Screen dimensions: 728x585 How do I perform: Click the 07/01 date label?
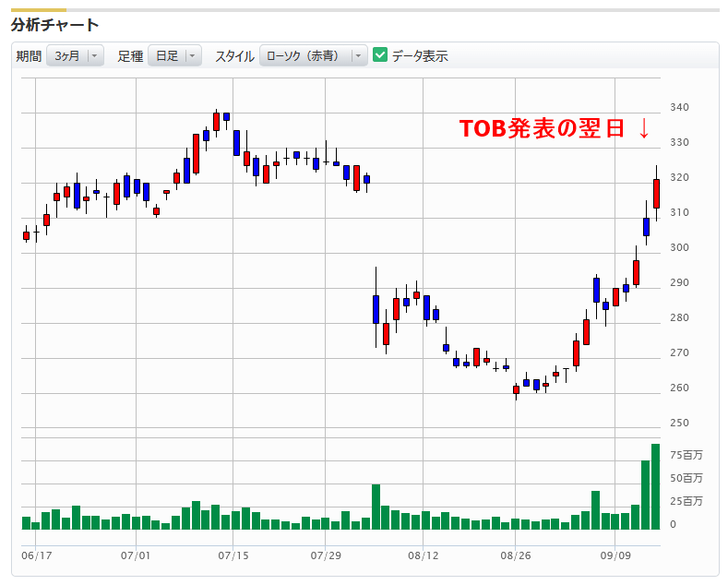tap(136, 555)
